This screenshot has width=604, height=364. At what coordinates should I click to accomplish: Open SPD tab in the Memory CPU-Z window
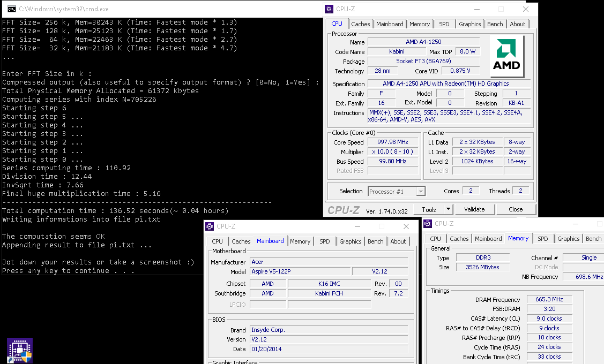[543, 239]
